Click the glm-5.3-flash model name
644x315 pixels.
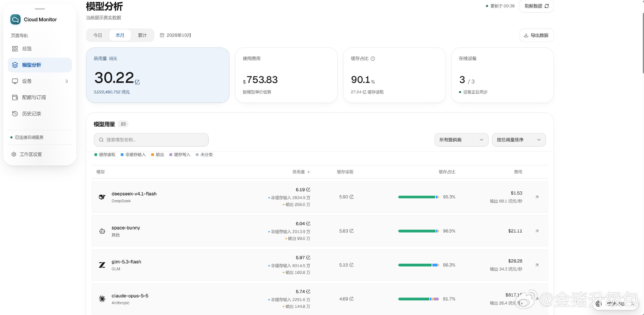[126, 262]
